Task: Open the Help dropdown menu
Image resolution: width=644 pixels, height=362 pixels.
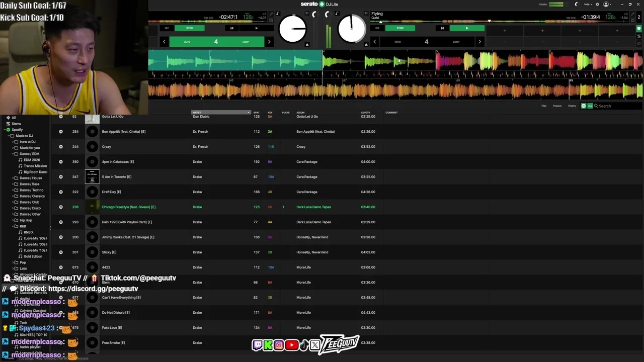Action: click(x=588, y=4)
